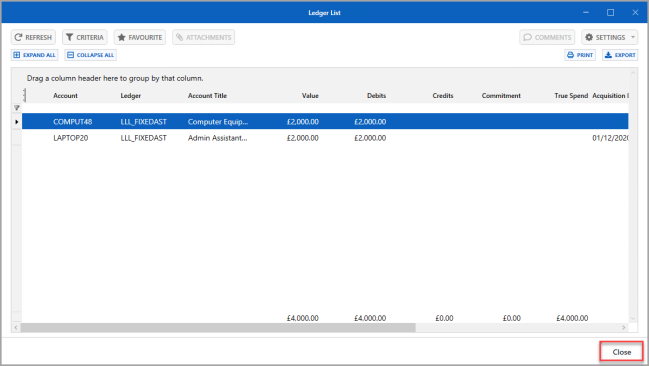Image resolution: width=649 pixels, height=366 pixels.
Task: Sort by the Account Title column header
Action: [207, 96]
